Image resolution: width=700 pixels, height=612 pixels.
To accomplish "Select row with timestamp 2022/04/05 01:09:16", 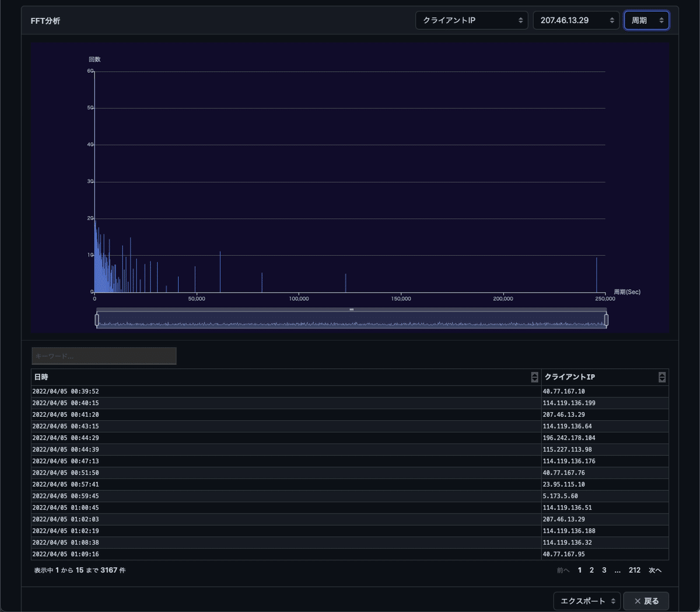I will [x=350, y=554].
